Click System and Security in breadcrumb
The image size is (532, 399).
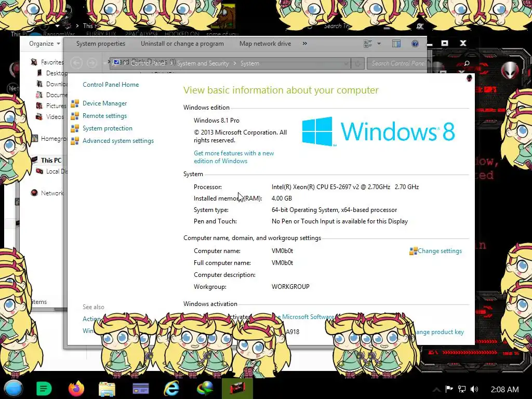pyautogui.click(x=203, y=63)
